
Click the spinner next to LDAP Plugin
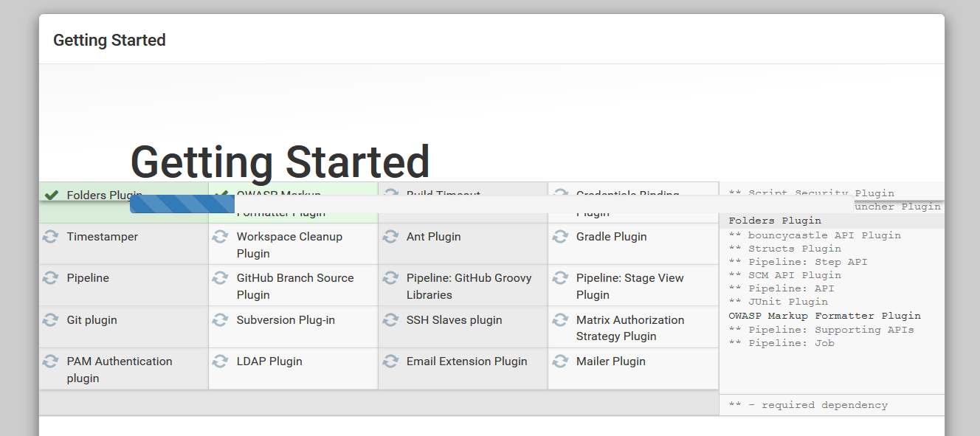(x=220, y=361)
